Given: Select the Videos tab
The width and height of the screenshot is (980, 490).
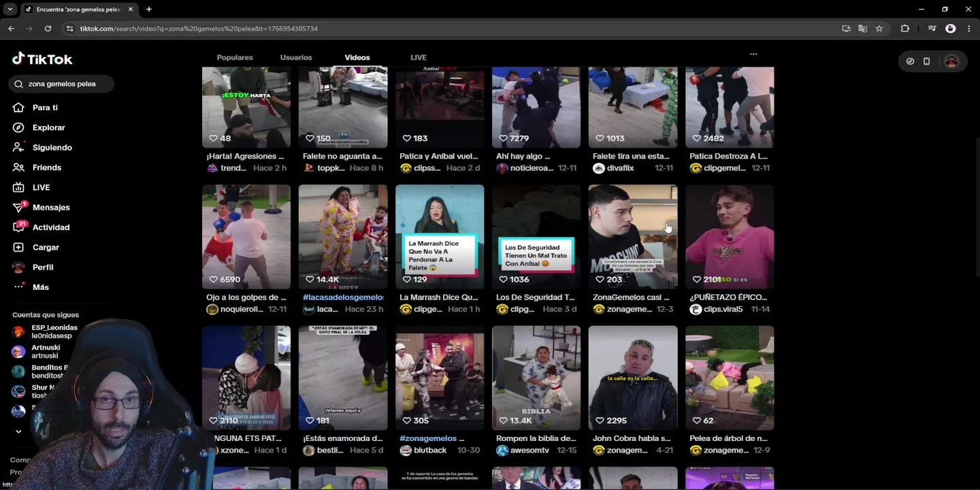Looking at the screenshot, I should [x=357, y=58].
